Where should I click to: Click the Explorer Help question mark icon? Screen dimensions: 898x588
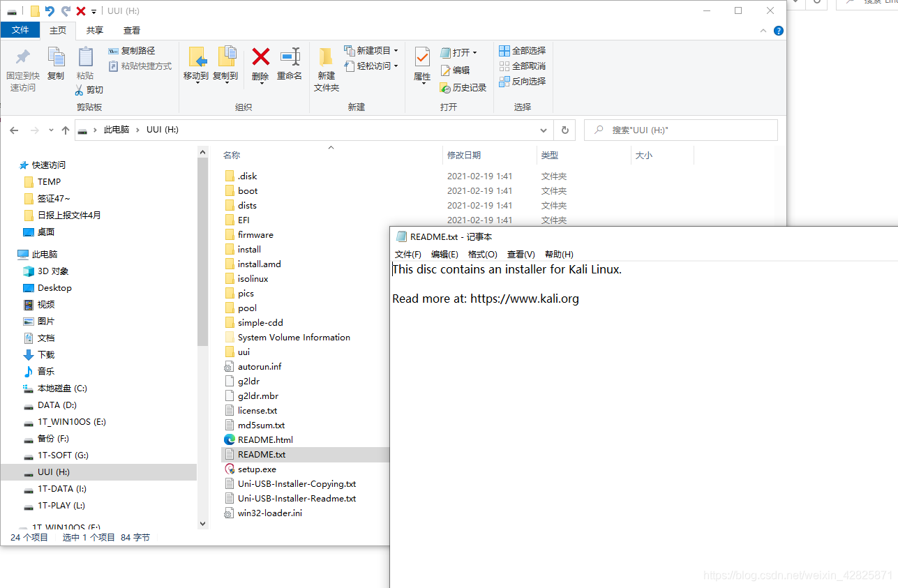779,31
